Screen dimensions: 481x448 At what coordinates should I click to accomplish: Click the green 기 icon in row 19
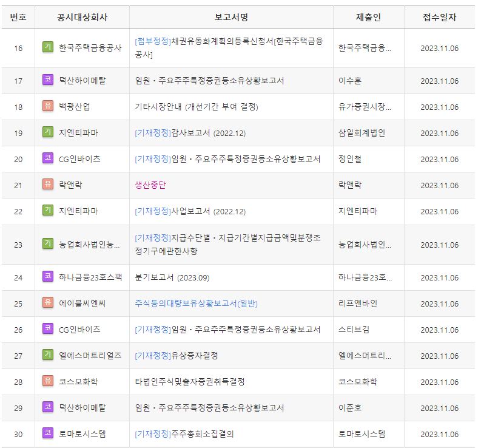point(48,132)
